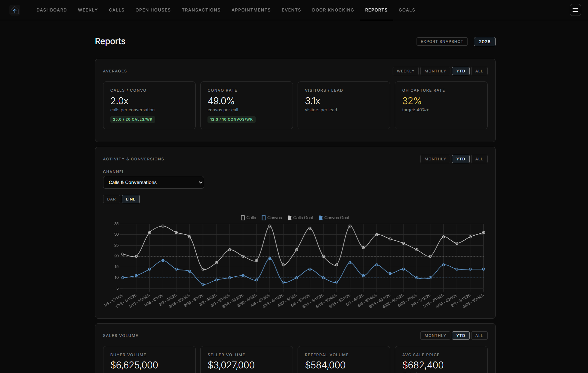This screenshot has width=588, height=373.
Task: Set Averages range to YTD
Action: (461, 71)
